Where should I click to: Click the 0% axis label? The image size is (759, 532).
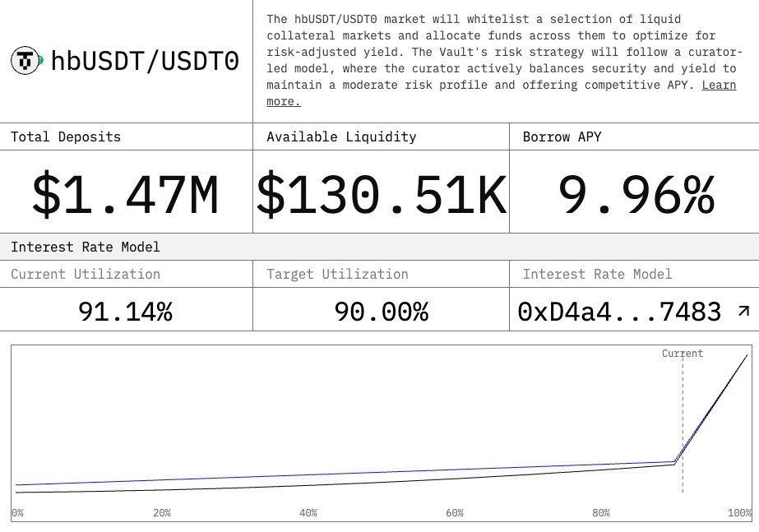[x=17, y=512]
